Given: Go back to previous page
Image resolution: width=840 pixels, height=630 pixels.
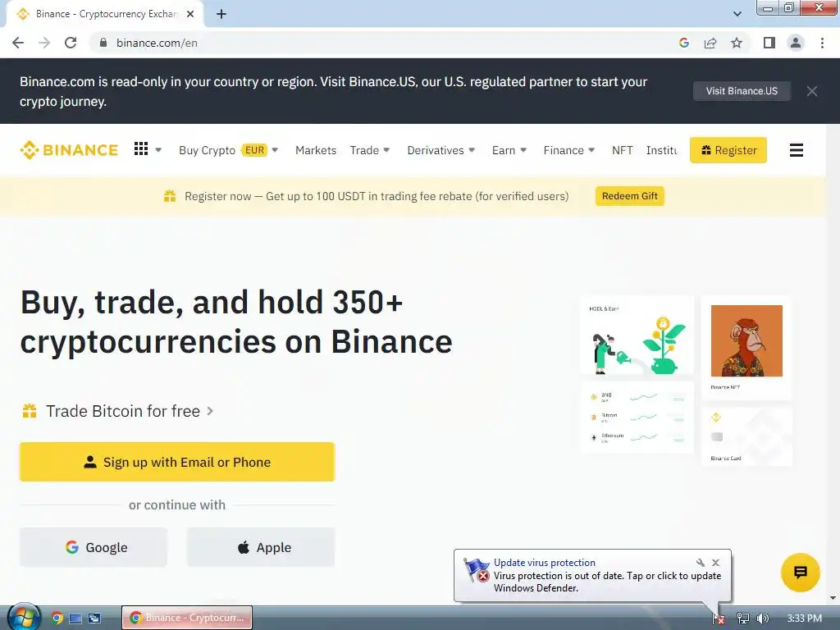Looking at the screenshot, I should pos(18,43).
